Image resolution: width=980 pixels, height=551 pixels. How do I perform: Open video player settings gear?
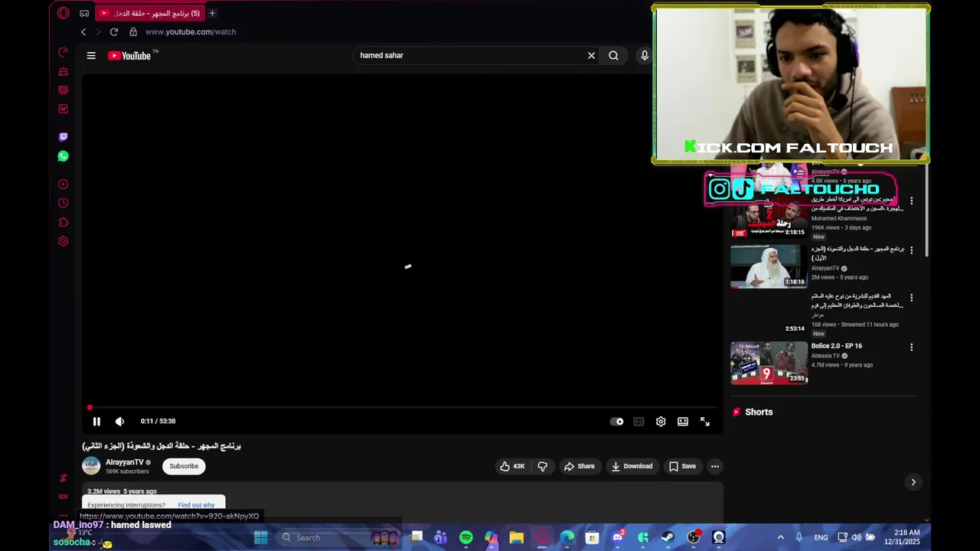(x=661, y=422)
